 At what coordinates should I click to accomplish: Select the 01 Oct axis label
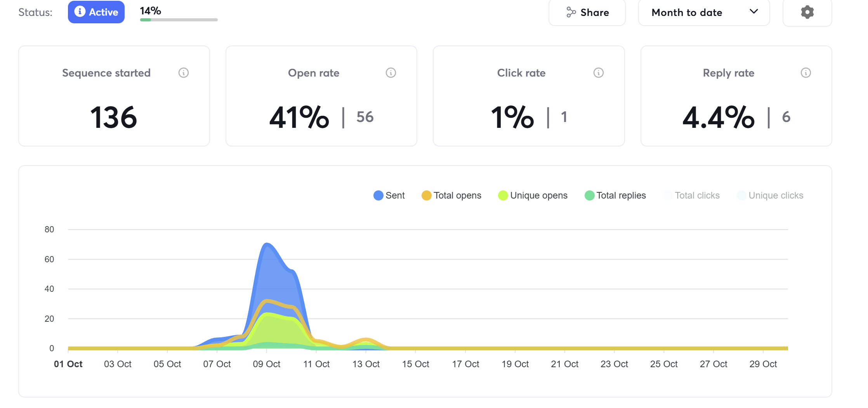[68, 364]
